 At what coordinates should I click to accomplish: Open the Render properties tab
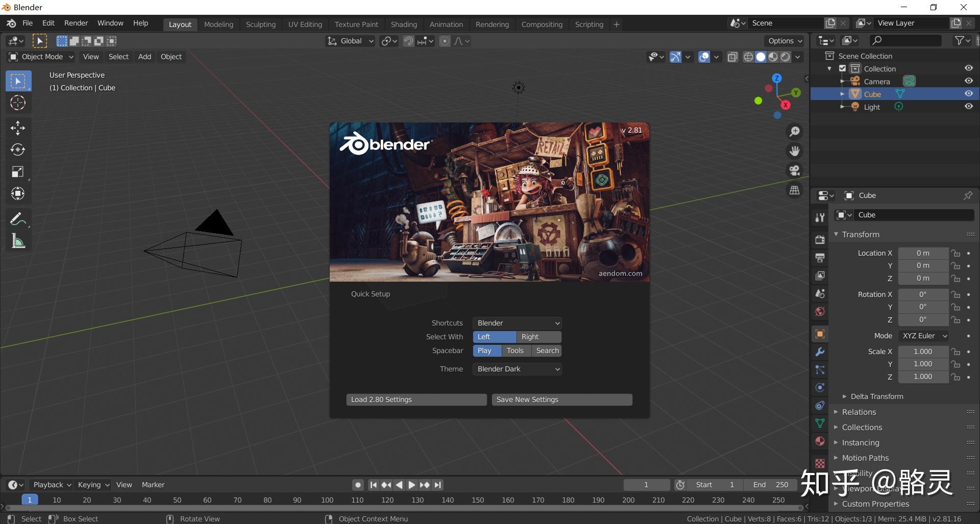[820, 239]
